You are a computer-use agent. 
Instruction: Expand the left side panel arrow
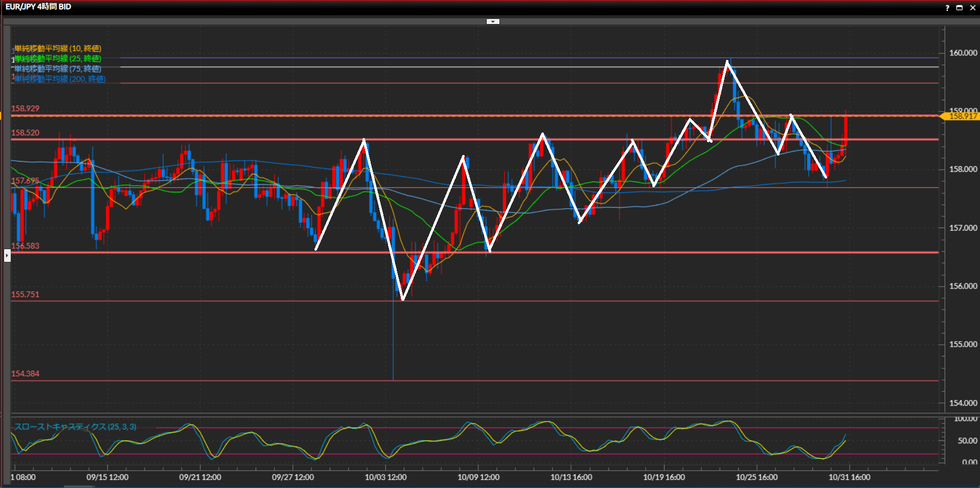point(7,255)
